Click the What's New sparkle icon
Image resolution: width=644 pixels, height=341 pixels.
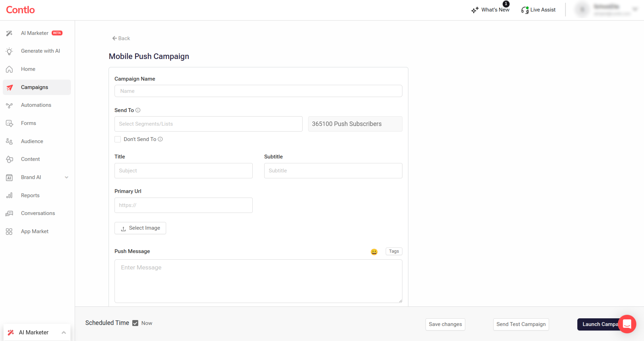(x=475, y=10)
